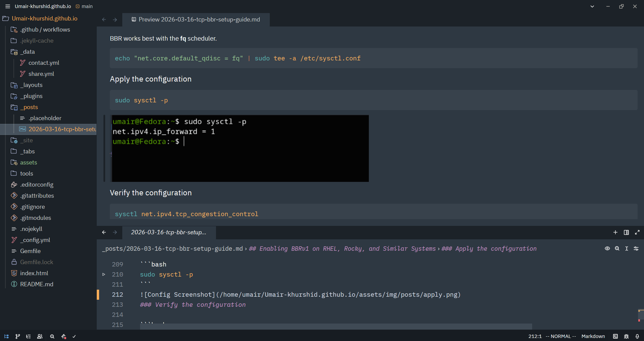Select the Preview tcp-bbr-setup-guide.md tab
This screenshot has height=341, width=644.
196,20
